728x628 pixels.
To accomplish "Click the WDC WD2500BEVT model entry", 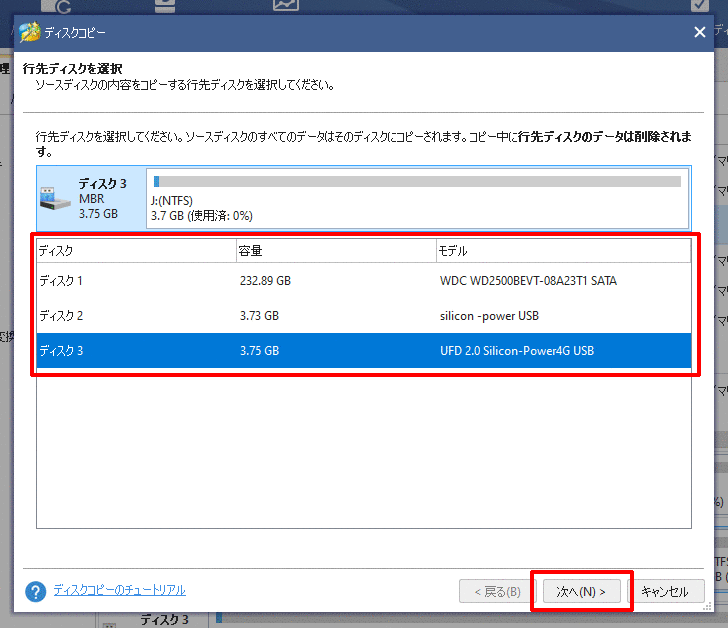I will [x=528, y=281].
